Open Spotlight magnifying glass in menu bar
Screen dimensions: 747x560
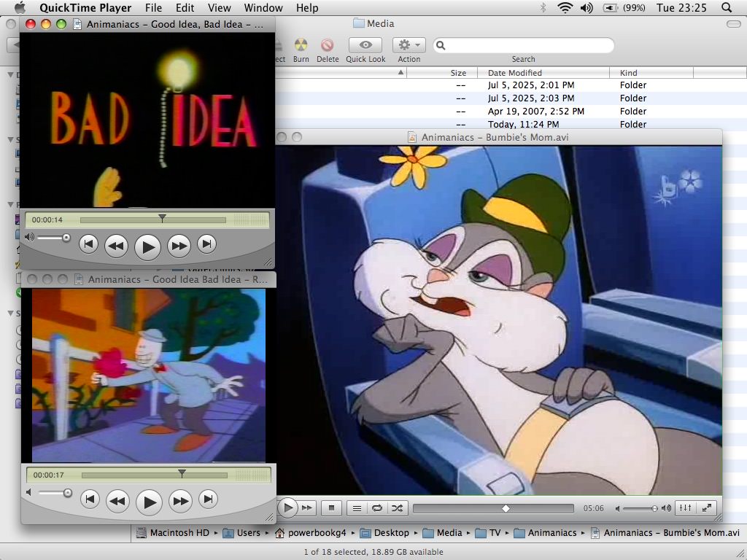click(x=727, y=7)
